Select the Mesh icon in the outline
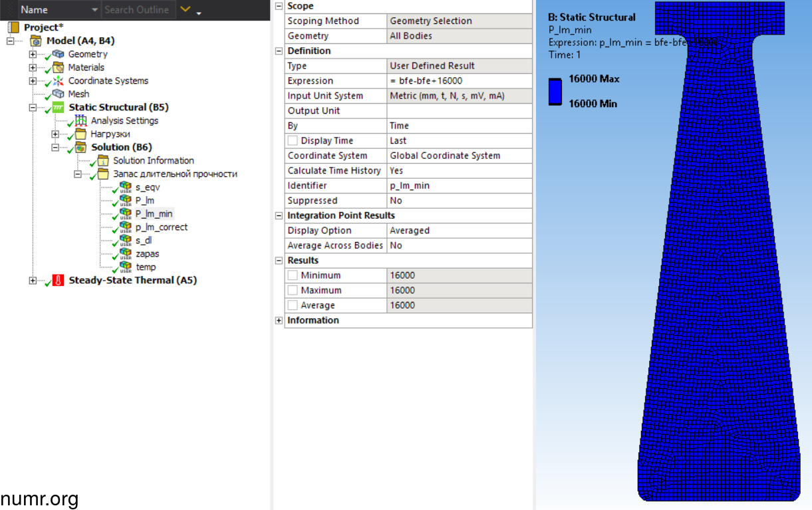 (x=58, y=94)
